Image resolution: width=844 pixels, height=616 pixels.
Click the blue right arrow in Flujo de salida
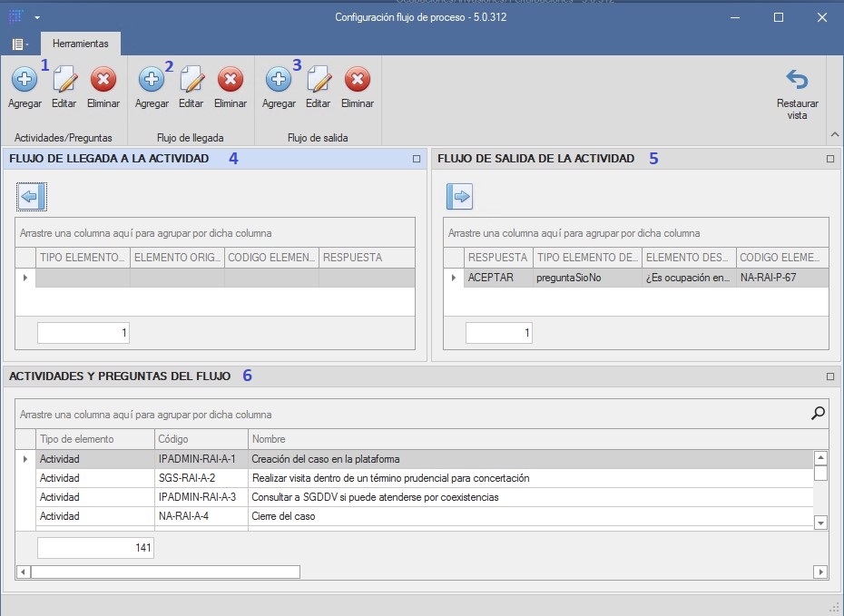tap(460, 196)
